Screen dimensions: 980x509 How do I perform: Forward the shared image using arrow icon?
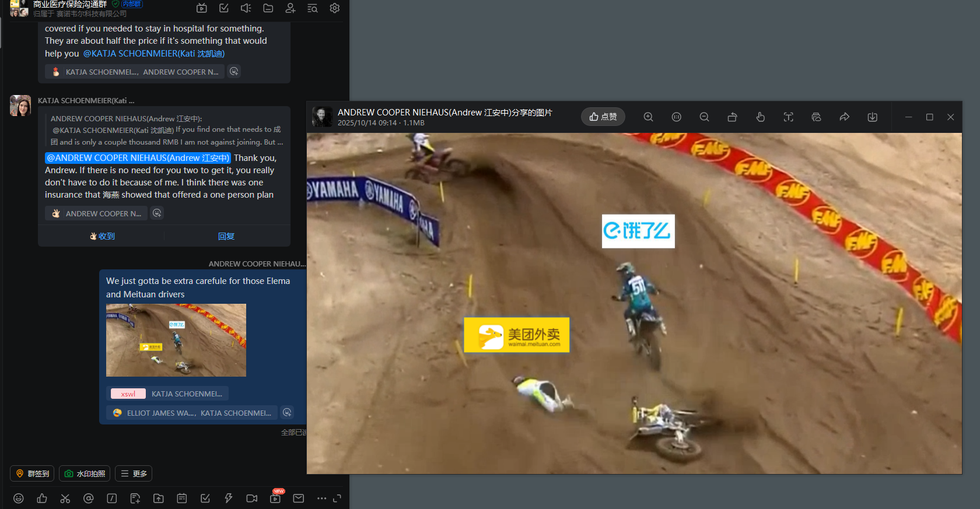(844, 117)
